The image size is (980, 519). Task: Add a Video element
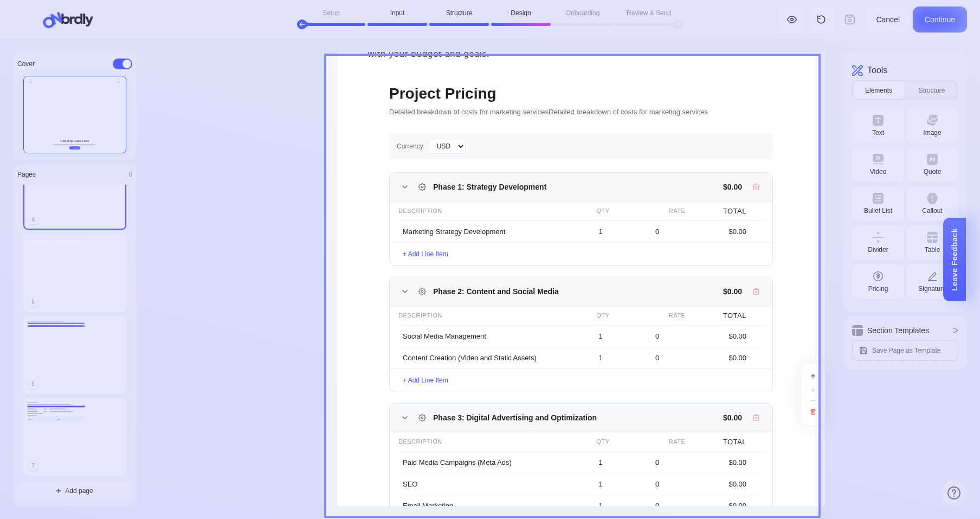point(878,165)
